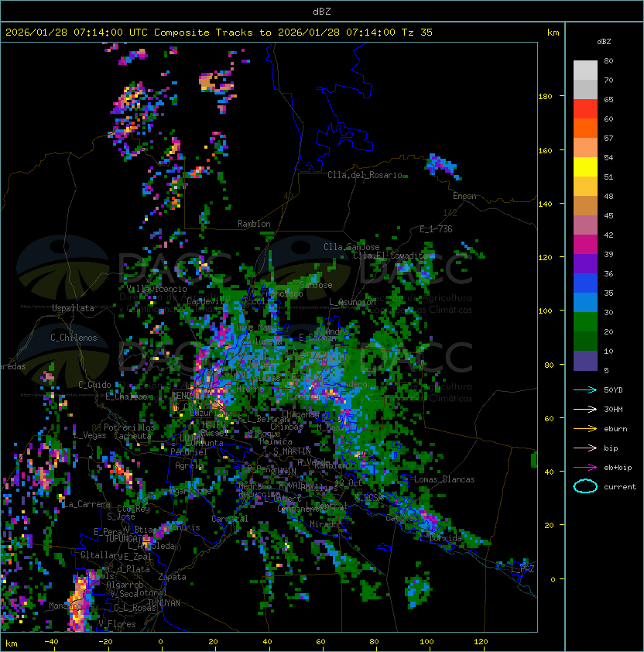Click the 180 km right-axis tick label
The width and height of the screenshot is (644, 652).
pos(545,97)
